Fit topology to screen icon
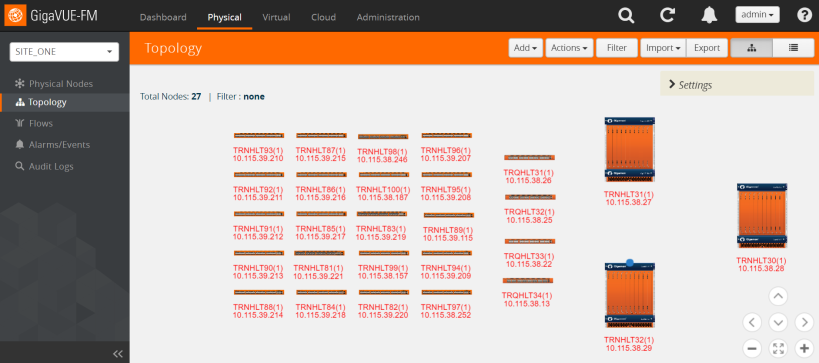This screenshot has width=819, height=363. click(x=778, y=348)
